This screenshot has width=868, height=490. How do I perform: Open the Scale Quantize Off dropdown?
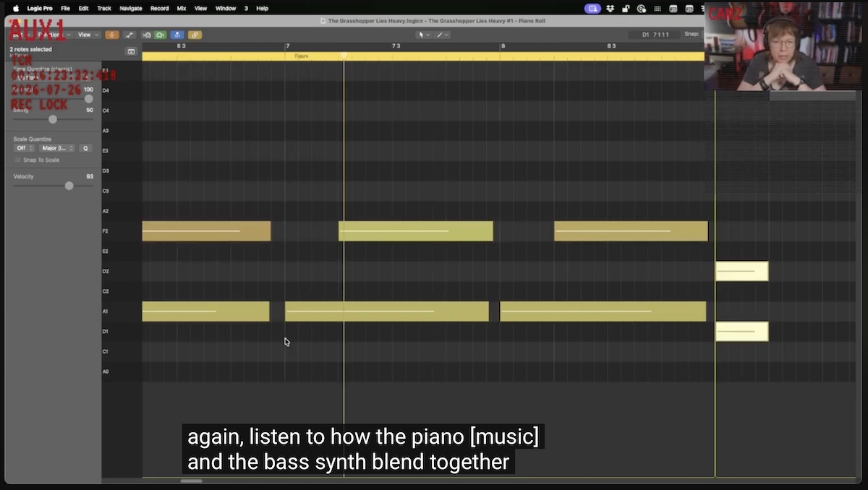[x=24, y=148]
